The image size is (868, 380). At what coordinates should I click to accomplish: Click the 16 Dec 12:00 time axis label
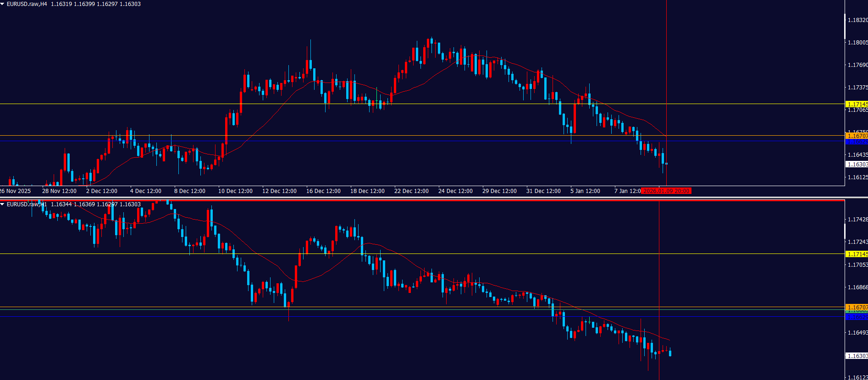(323, 191)
